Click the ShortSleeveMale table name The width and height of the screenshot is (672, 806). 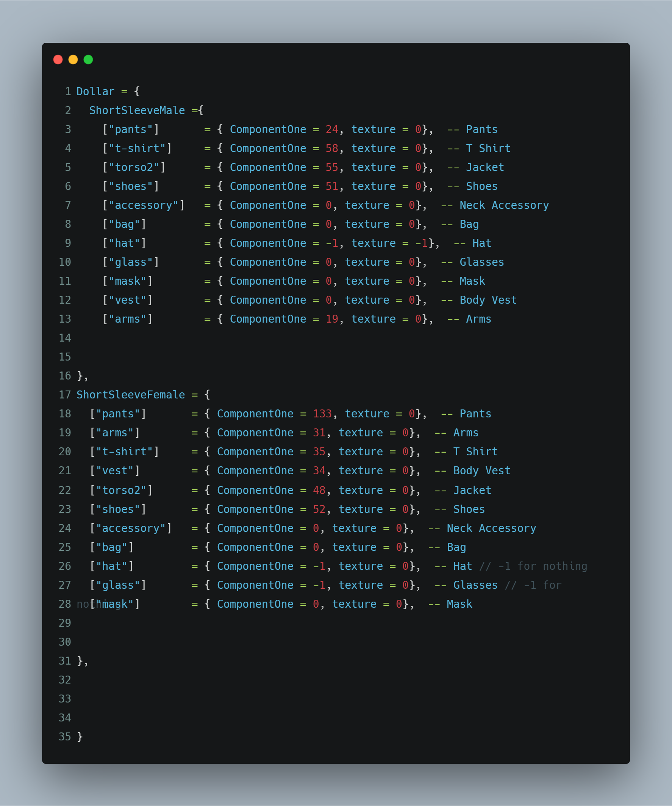coord(137,111)
